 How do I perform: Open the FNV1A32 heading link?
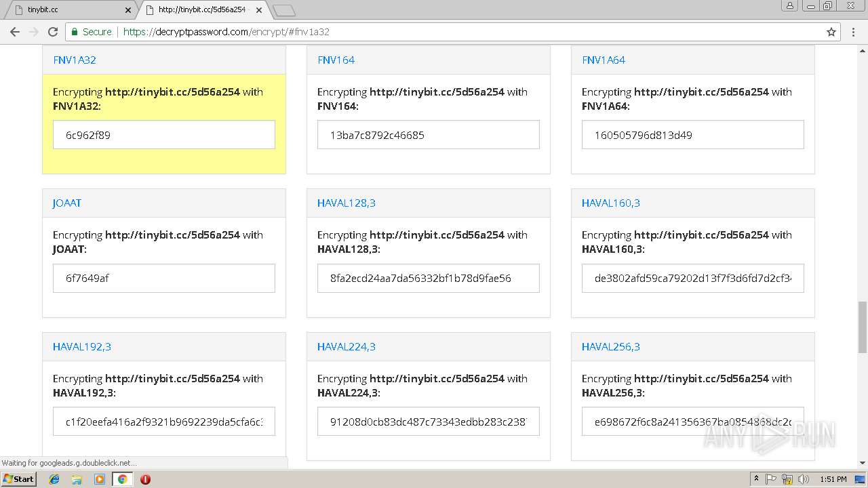(x=75, y=60)
